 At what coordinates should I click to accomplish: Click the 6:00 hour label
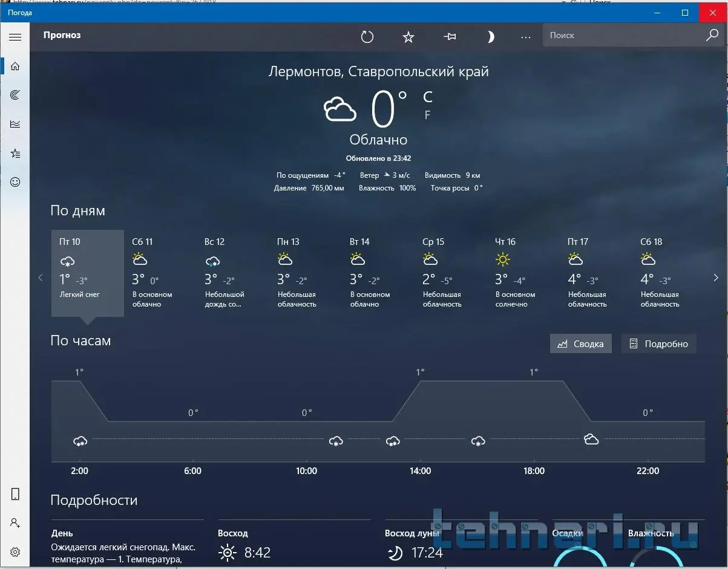click(192, 470)
